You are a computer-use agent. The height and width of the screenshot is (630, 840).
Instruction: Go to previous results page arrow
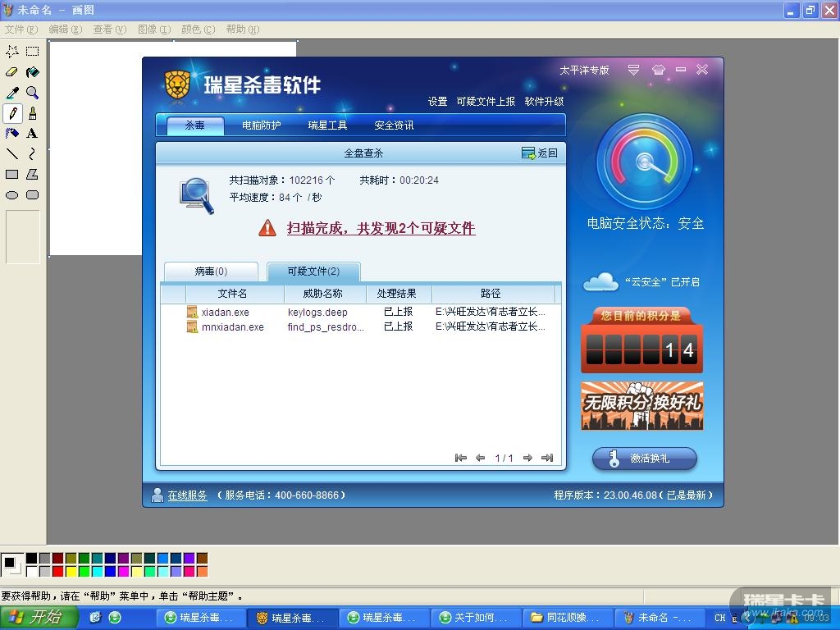tap(480, 458)
